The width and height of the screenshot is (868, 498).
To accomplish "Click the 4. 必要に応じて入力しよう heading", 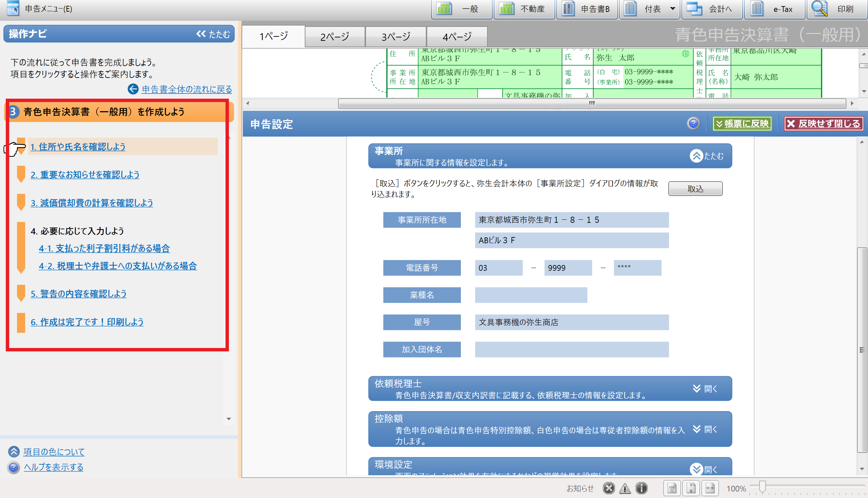I will (77, 231).
